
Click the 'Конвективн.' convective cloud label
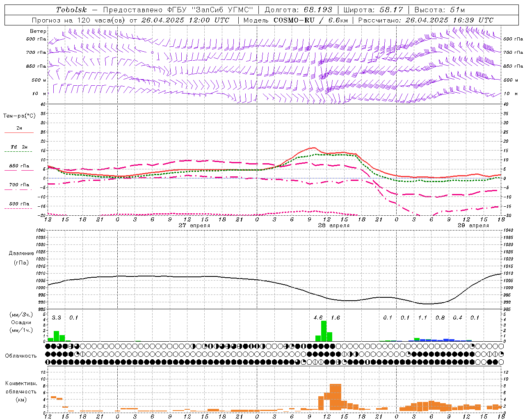click(x=21, y=383)
